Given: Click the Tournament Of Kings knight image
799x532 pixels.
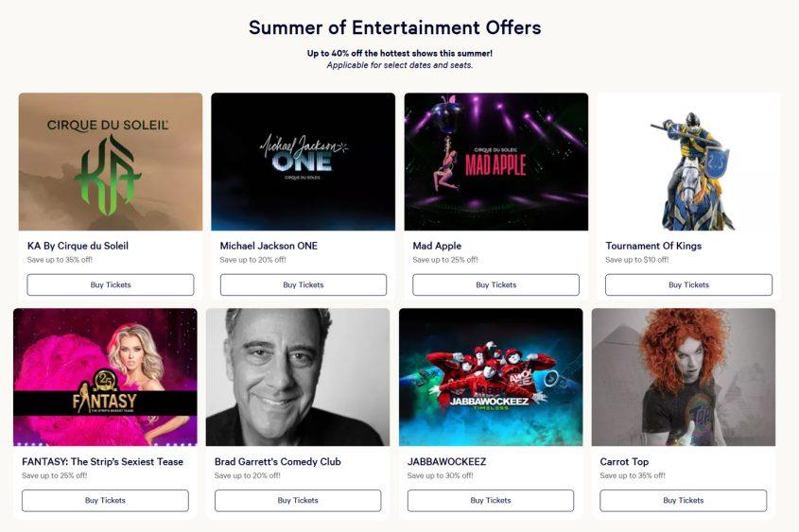Looking at the screenshot, I should pyautogui.click(x=689, y=162).
